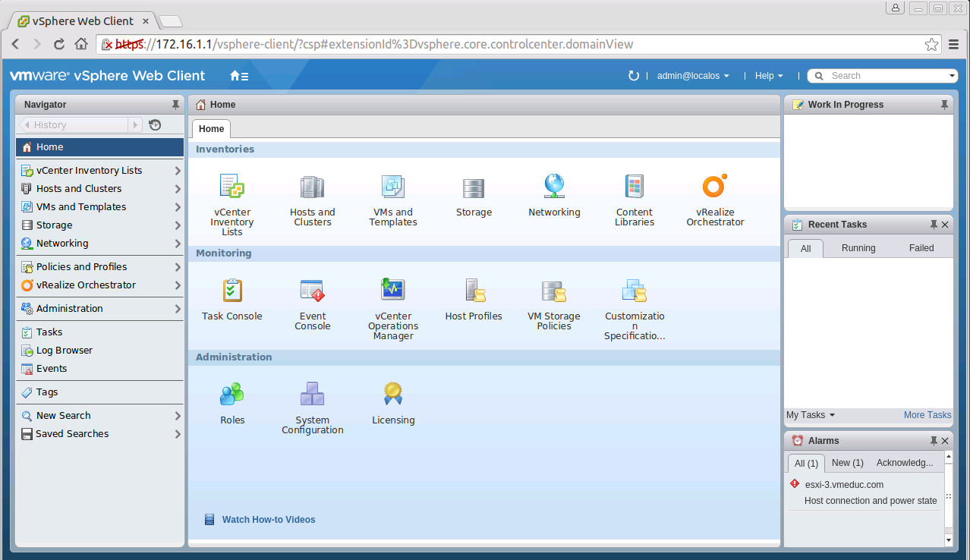Expand Hosts and Clusters chevron in Navigator

[x=178, y=189]
